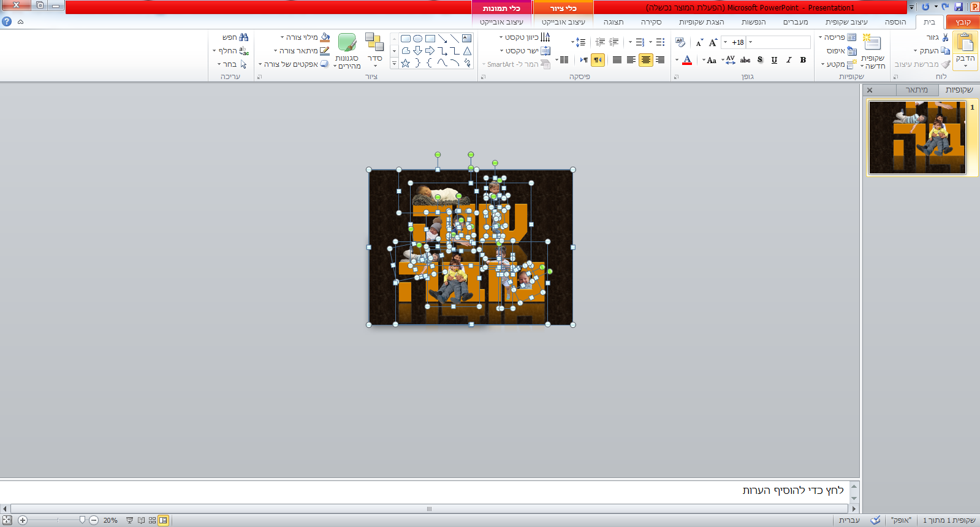The height and width of the screenshot is (527, 980).
Task: Select slide 1 thumbnail in slides pane
Action: pyautogui.click(x=917, y=138)
